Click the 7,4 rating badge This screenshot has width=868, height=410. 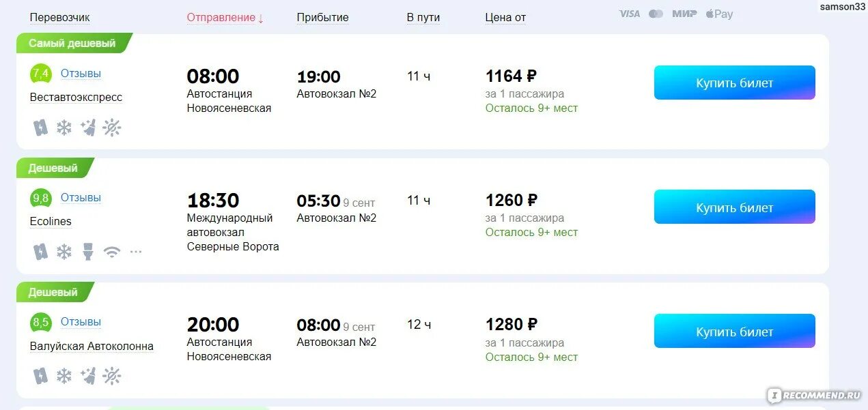click(x=40, y=74)
